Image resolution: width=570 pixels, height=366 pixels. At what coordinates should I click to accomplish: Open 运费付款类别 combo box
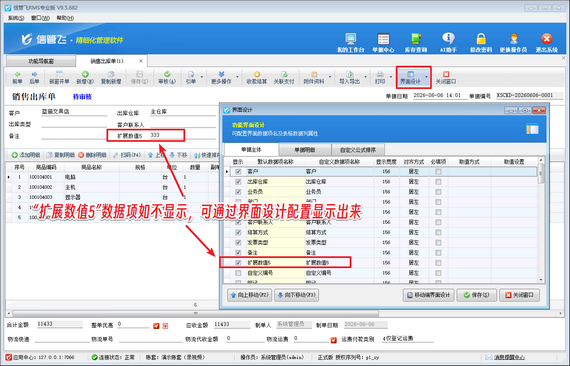pyautogui.click(x=408, y=339)
